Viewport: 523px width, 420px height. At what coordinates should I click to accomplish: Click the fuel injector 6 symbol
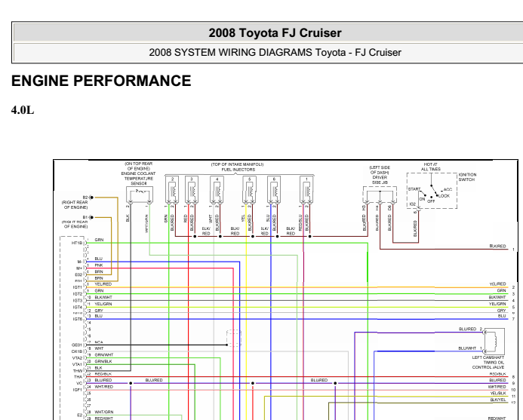[274, 190]
